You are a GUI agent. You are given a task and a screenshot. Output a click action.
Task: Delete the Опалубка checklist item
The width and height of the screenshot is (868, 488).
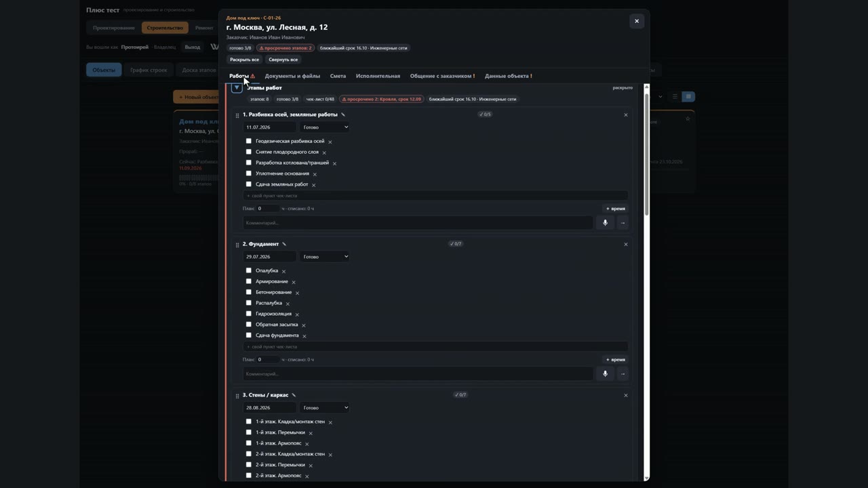point(283,271)
